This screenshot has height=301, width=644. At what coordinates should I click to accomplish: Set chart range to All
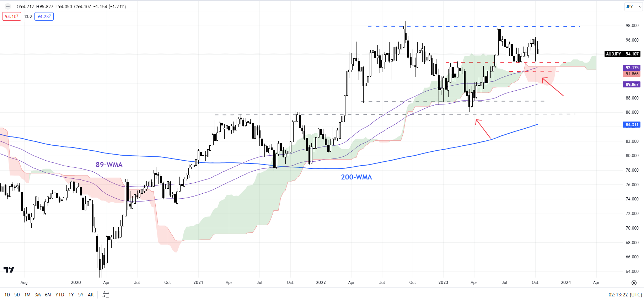click(x=91, y=295)
